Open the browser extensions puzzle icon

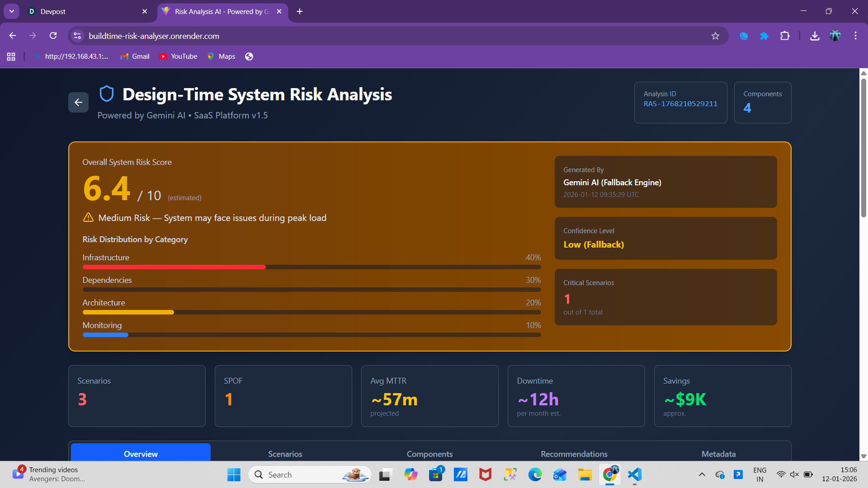coord(785,36)
